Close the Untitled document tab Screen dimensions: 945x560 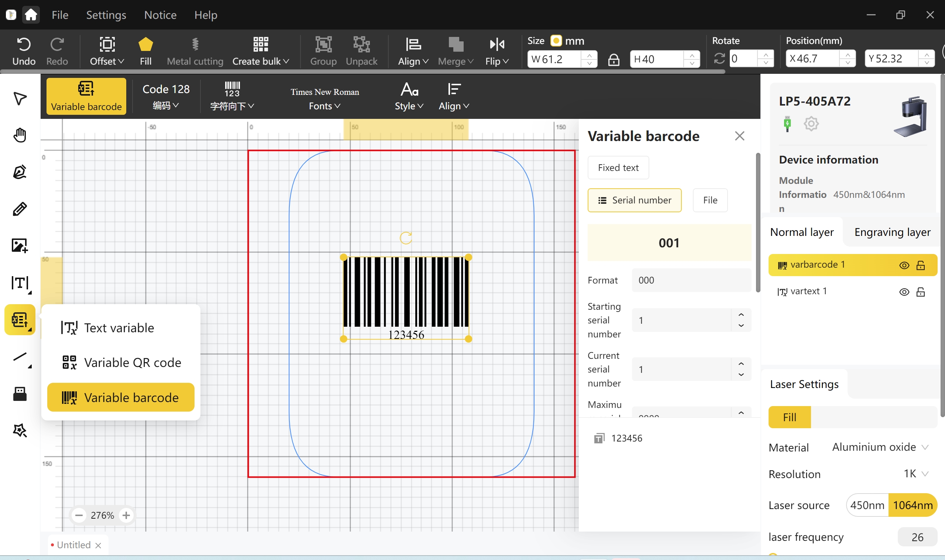click(x=98, y=545)
